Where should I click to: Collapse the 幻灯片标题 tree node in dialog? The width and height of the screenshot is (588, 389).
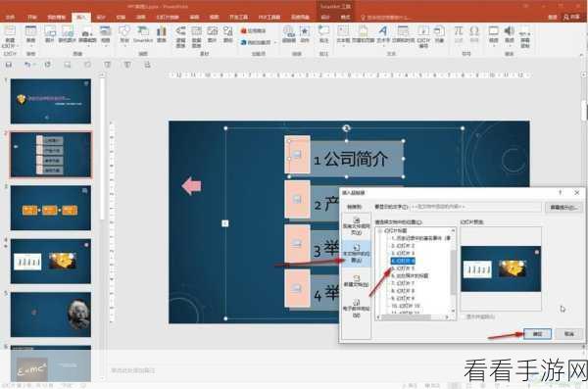tap(380, 230)
